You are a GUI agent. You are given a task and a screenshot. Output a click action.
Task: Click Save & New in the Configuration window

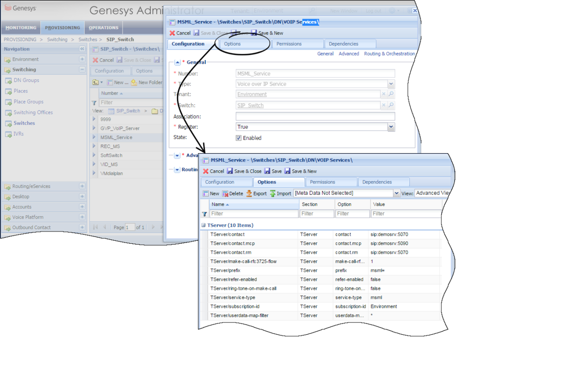[x=267, y=33]
